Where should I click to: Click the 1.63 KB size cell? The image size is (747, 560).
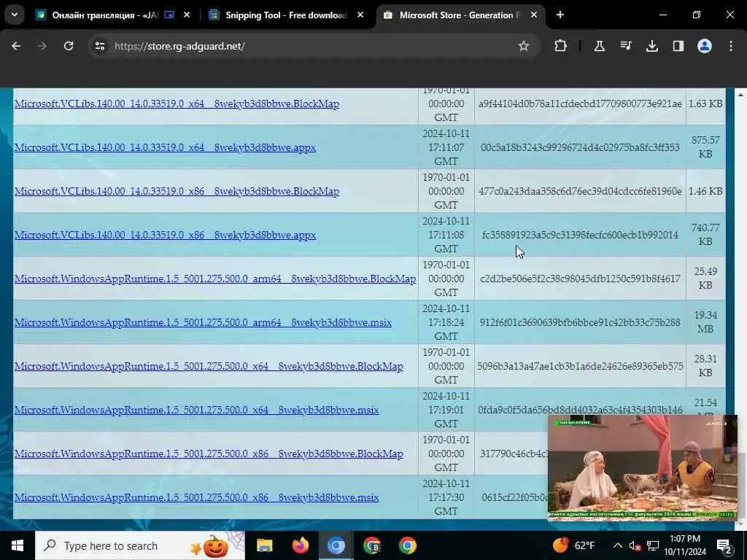[705, 104]
